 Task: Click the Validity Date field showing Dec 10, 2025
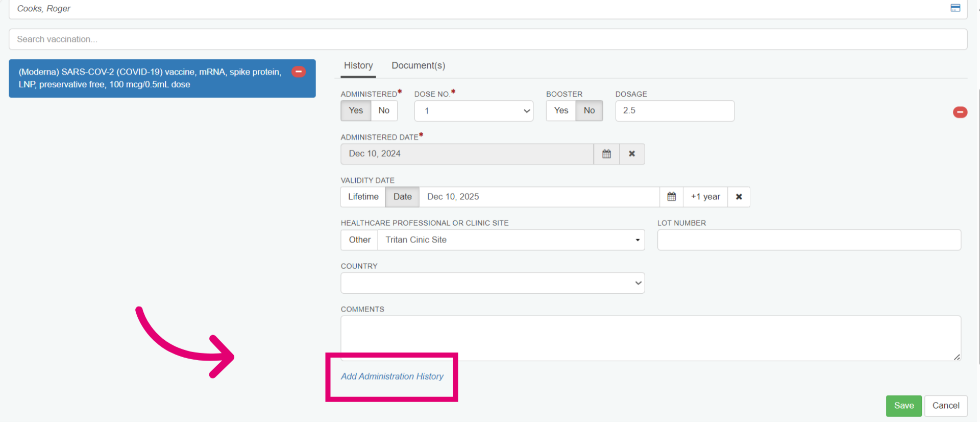click(x=540, y=197)
